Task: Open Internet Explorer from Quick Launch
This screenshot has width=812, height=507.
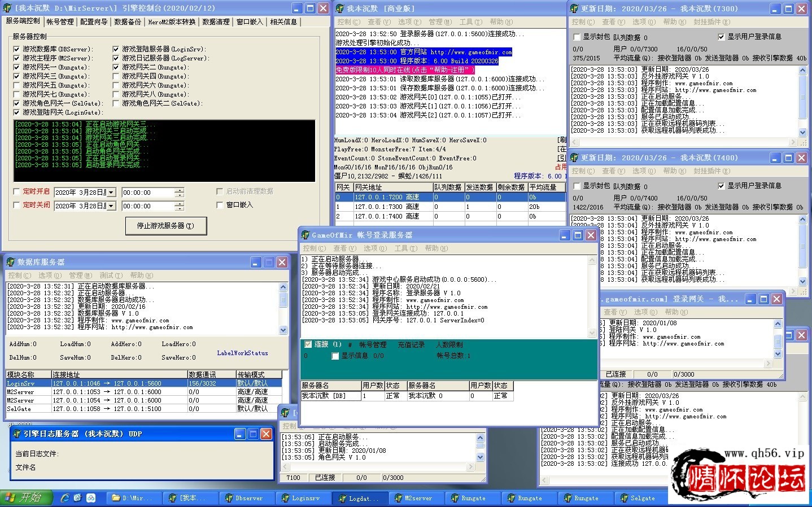Action: click(65, 497)
